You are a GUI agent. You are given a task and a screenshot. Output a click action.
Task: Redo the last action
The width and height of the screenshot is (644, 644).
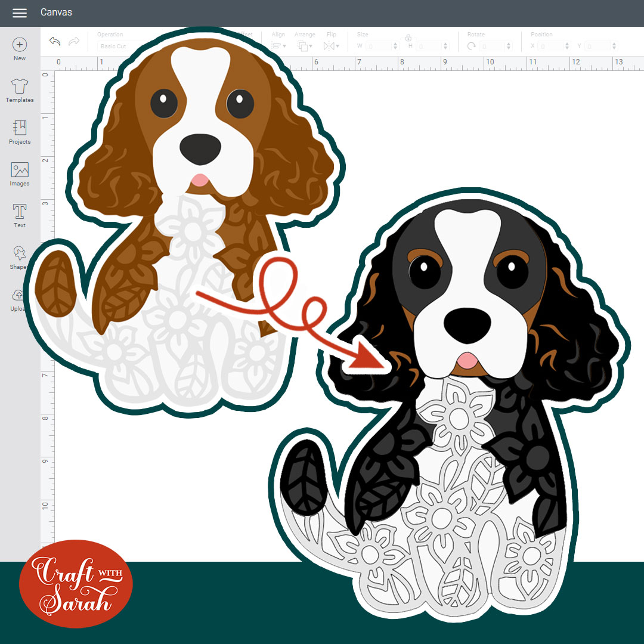click(x=74, y=42)
